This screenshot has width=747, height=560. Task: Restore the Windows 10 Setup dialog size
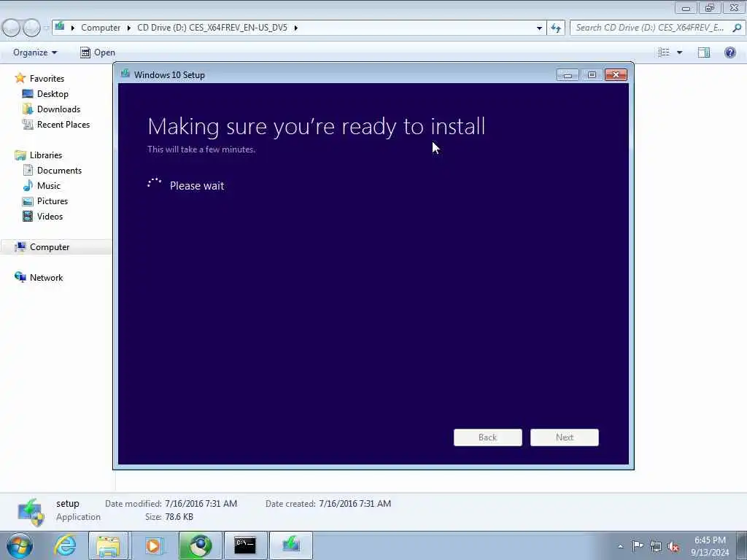[x=592, y=75]
